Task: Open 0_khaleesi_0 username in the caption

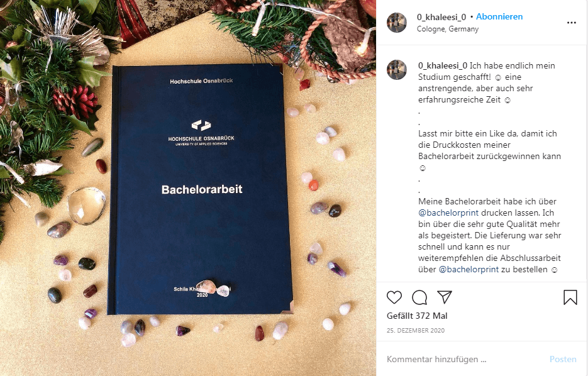Action: [443, 65]
